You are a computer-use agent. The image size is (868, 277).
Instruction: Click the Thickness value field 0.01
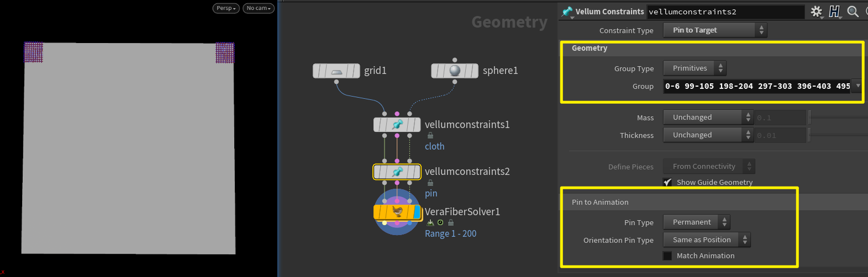coord(781,135)
